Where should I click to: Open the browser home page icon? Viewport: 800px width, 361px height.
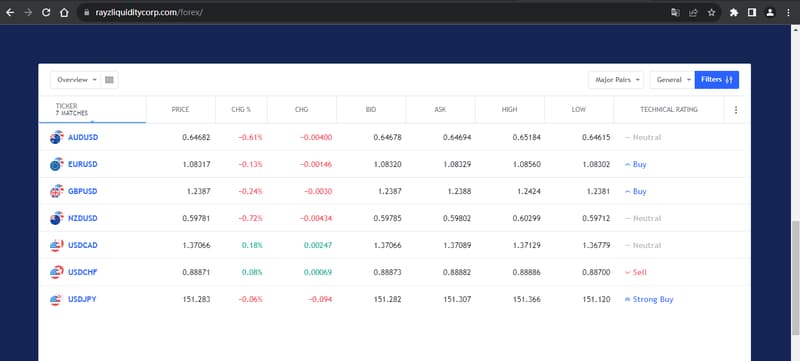coord(64,13)
